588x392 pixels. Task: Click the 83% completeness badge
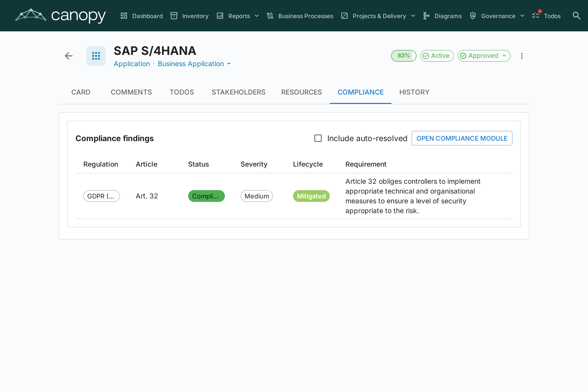[x=404, y=56]
